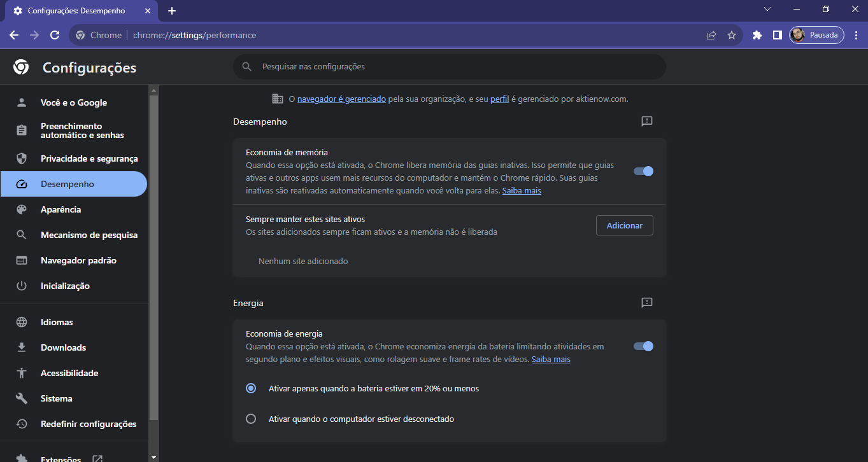Open the Extensions puzzle icon
Screen dimensions: 868x462
pyautogui.click(x=757, y=35)
